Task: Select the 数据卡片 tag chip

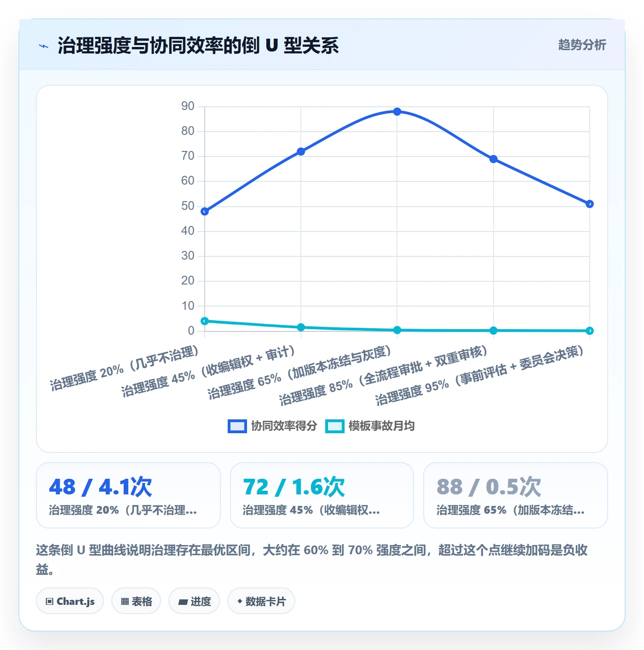Action: [x=261, y=601]
